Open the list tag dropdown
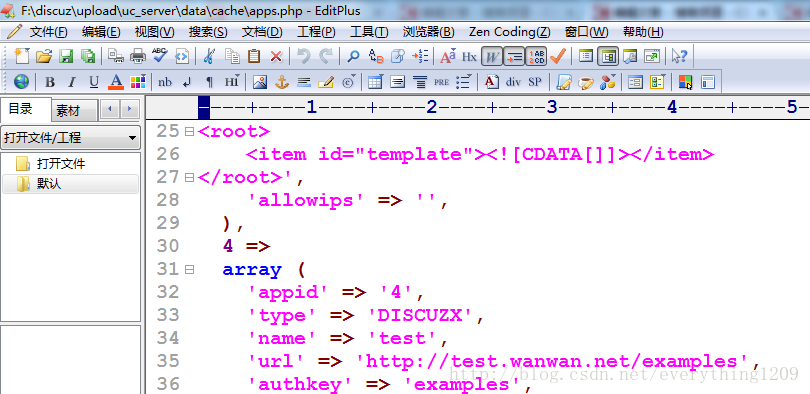The image size is (810, 394). click(x=463, y=82)
